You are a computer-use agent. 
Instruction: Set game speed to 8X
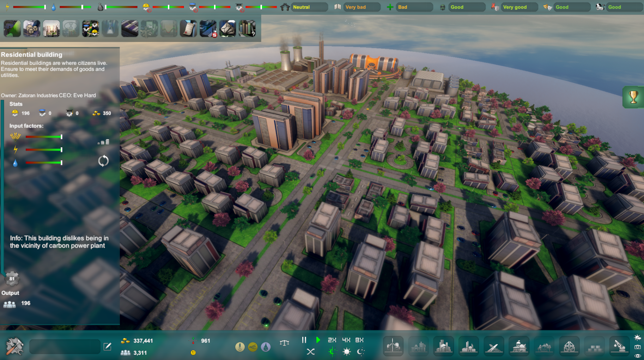tap(359, 340)
